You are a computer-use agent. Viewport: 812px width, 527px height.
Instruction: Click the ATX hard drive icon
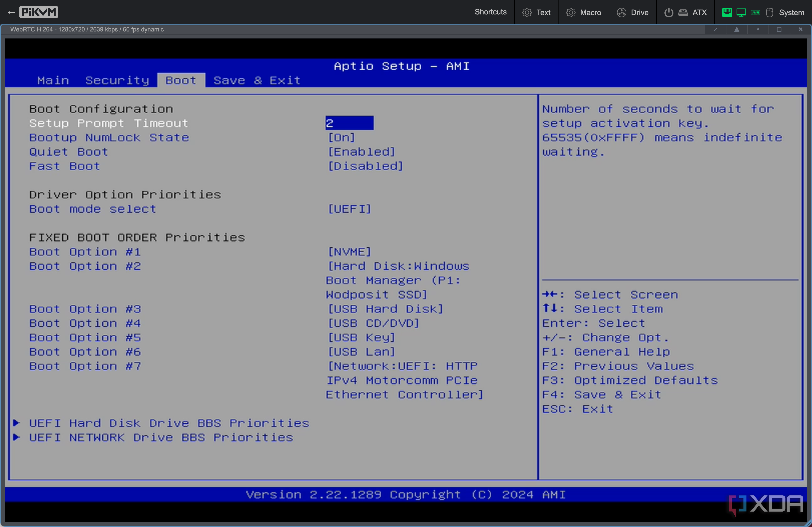point(683,13)
